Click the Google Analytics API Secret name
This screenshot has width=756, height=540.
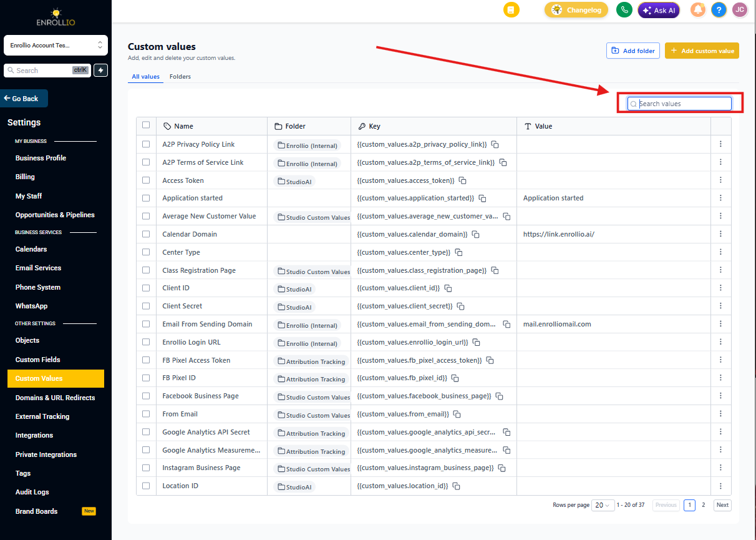click(x=206, y=432)
